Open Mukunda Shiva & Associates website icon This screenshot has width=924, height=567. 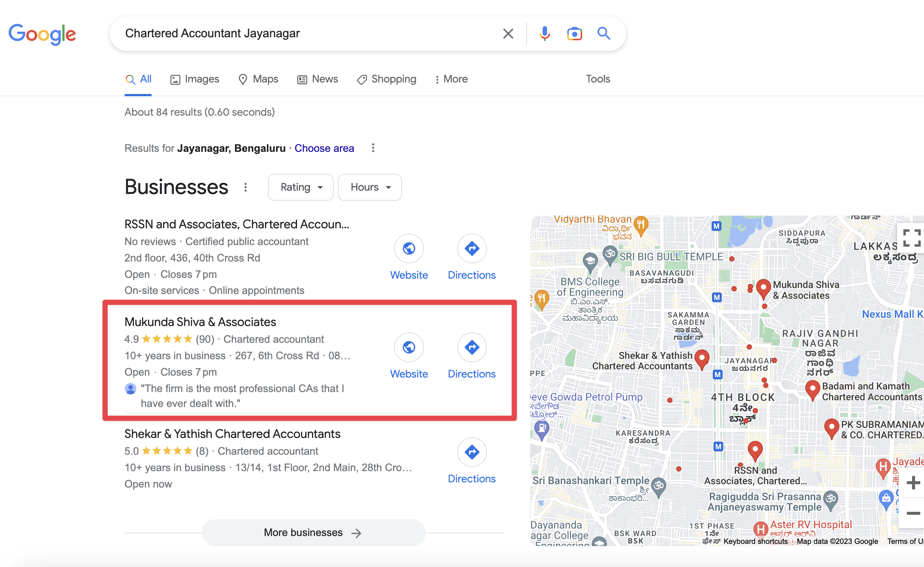(409, 347)
